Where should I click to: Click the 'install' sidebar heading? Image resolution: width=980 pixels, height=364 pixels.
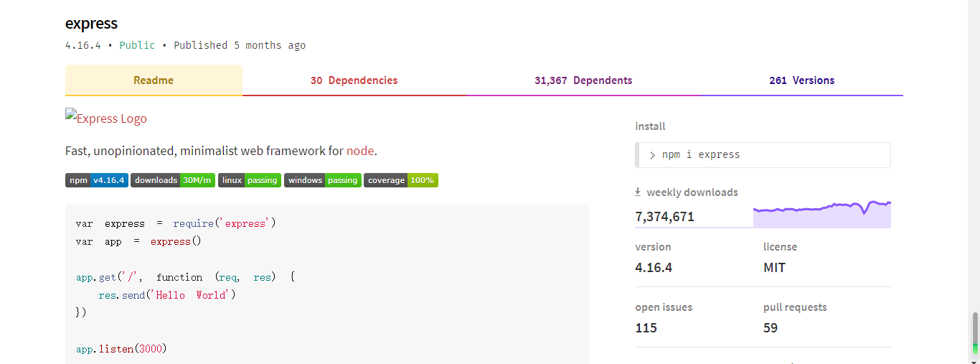pyautogui.click(x=650, y=126)
